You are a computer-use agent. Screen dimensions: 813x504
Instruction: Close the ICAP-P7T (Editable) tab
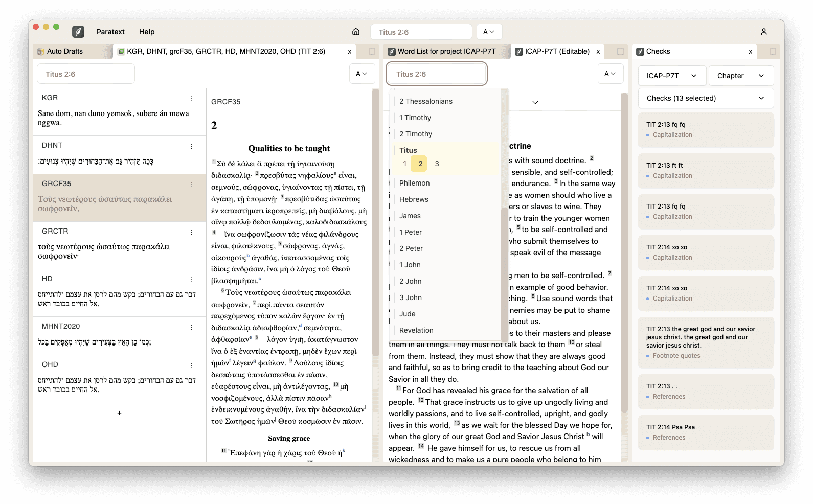click(598, 52)
